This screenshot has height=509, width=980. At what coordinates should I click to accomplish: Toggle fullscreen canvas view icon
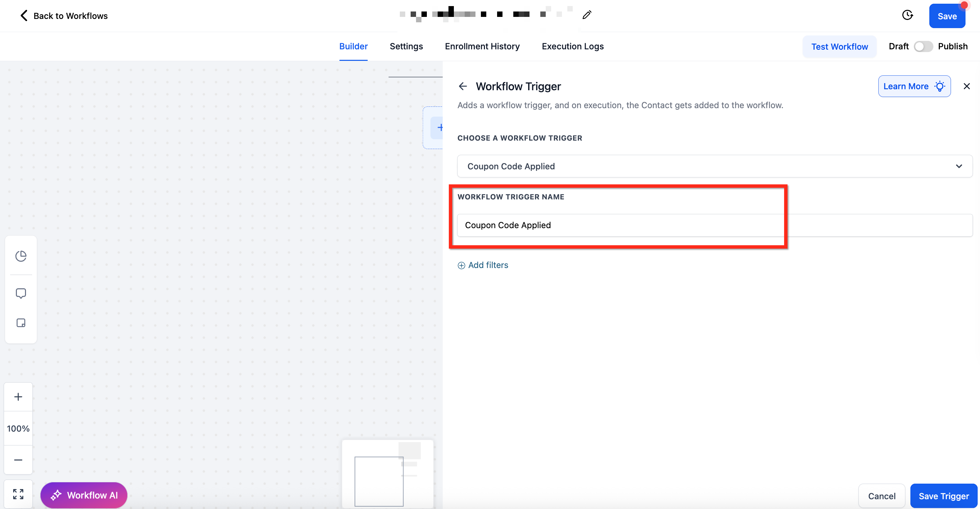click(18, 494)
